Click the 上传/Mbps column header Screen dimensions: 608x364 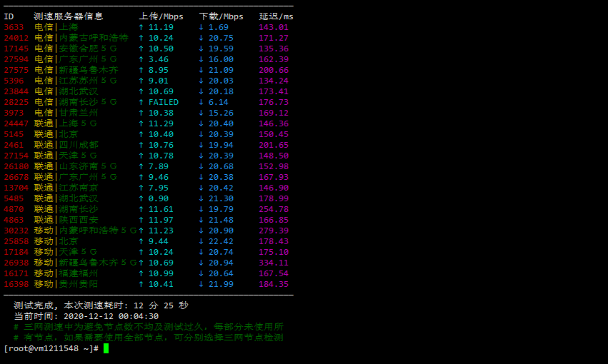click(161, 16)
